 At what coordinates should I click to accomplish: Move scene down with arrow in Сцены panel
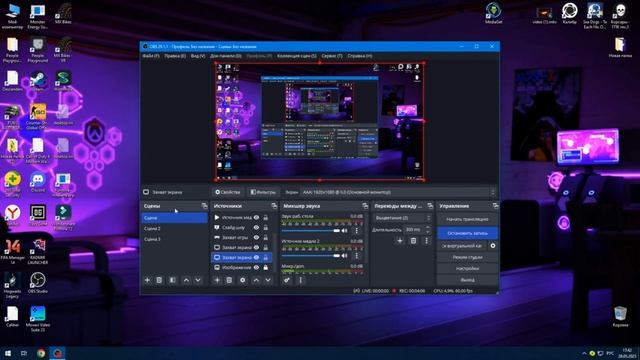[x=198, y=280]
